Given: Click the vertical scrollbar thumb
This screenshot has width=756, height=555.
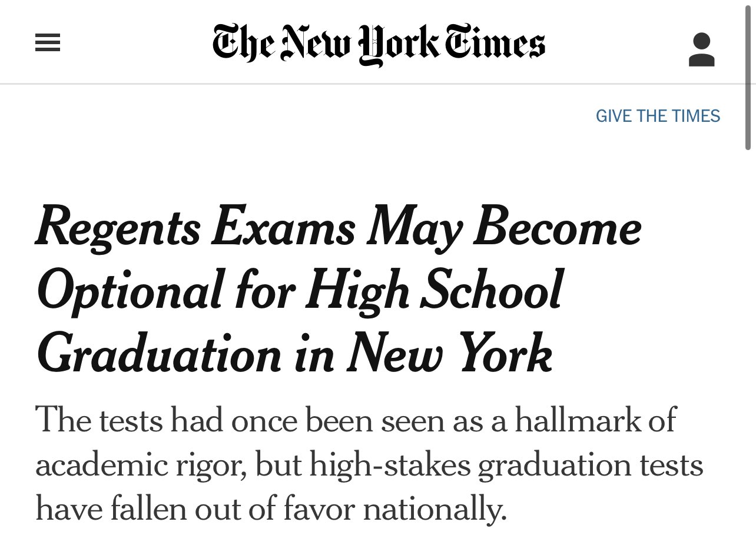Looking at the screenshot, I should click(748, 75).
